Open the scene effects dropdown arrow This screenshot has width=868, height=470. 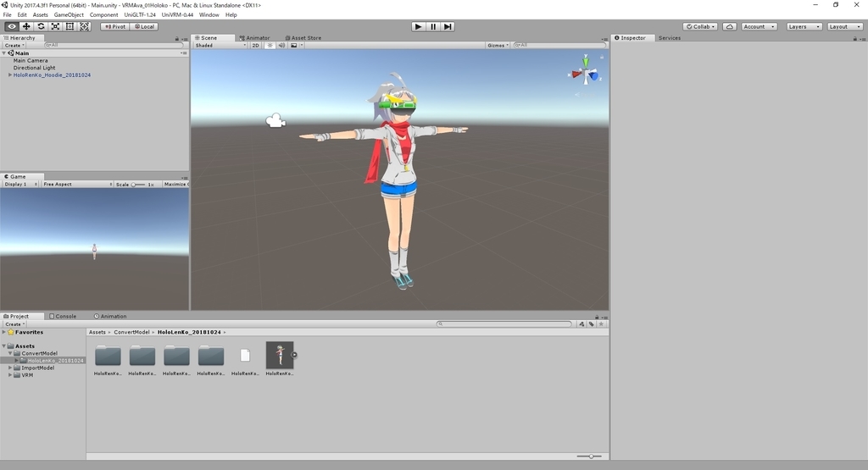(301, 46)
